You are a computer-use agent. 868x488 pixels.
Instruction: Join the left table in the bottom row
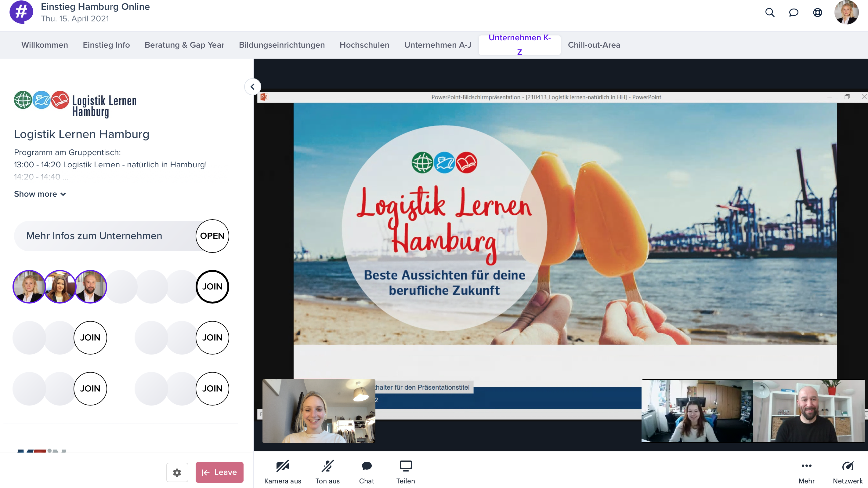[x=90, y=388]
